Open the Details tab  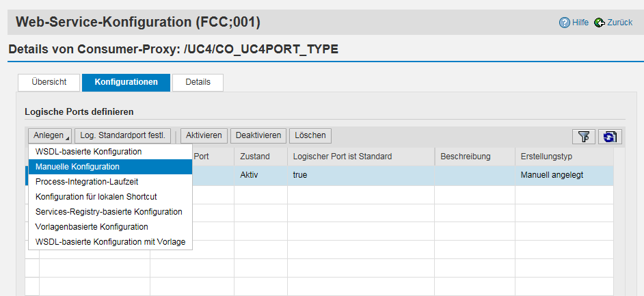point(198,82)
